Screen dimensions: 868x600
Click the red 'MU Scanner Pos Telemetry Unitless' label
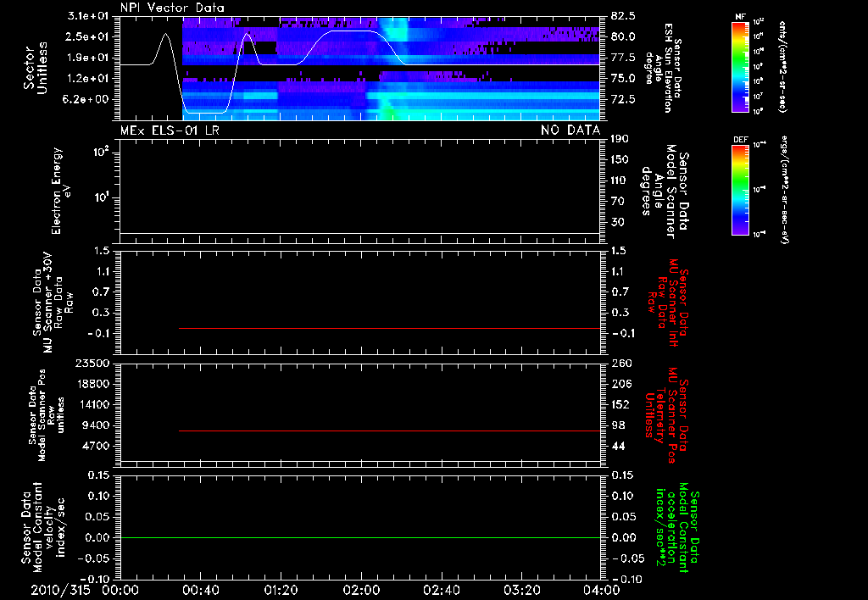[x=666, y=415]
